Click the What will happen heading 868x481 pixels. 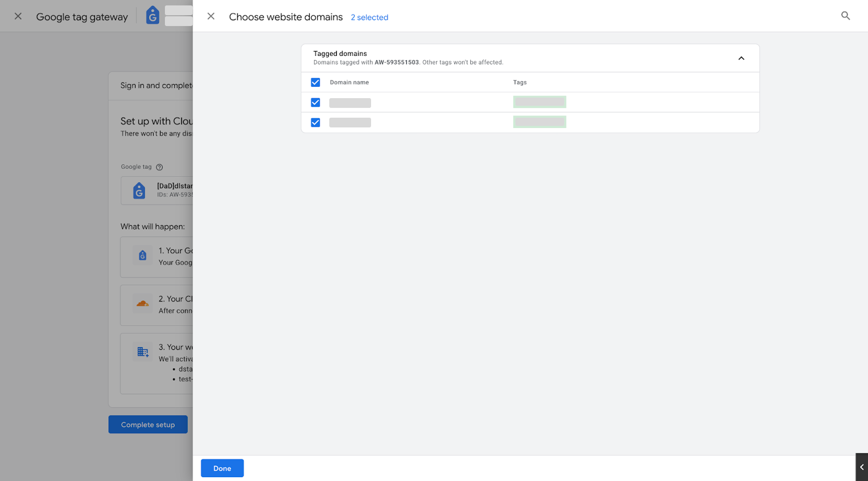pyautogui.click(x=152, y=227)
